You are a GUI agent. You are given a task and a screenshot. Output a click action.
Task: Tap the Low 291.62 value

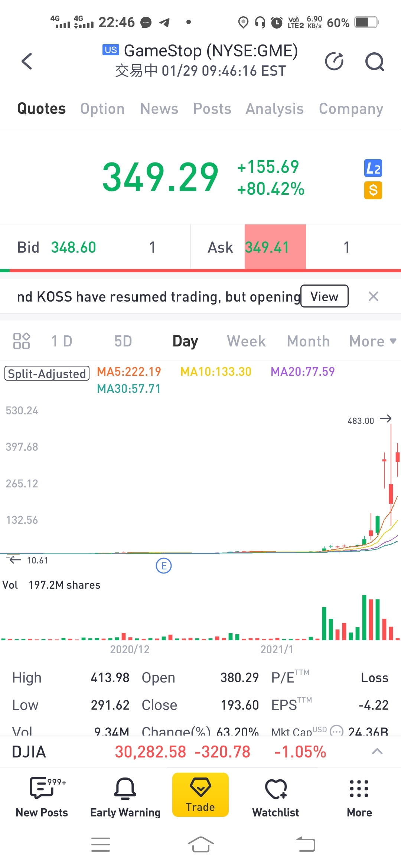(110, 705)
